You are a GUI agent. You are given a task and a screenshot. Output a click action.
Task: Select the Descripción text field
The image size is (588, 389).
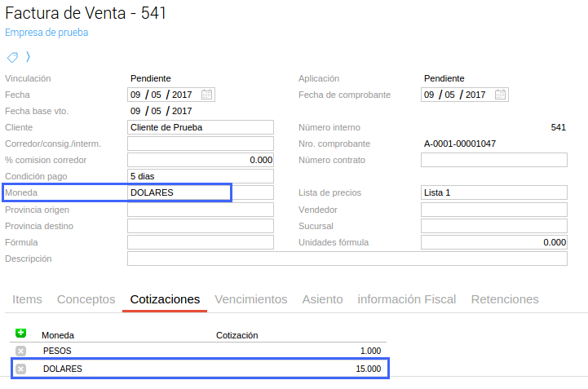point(347,259)
